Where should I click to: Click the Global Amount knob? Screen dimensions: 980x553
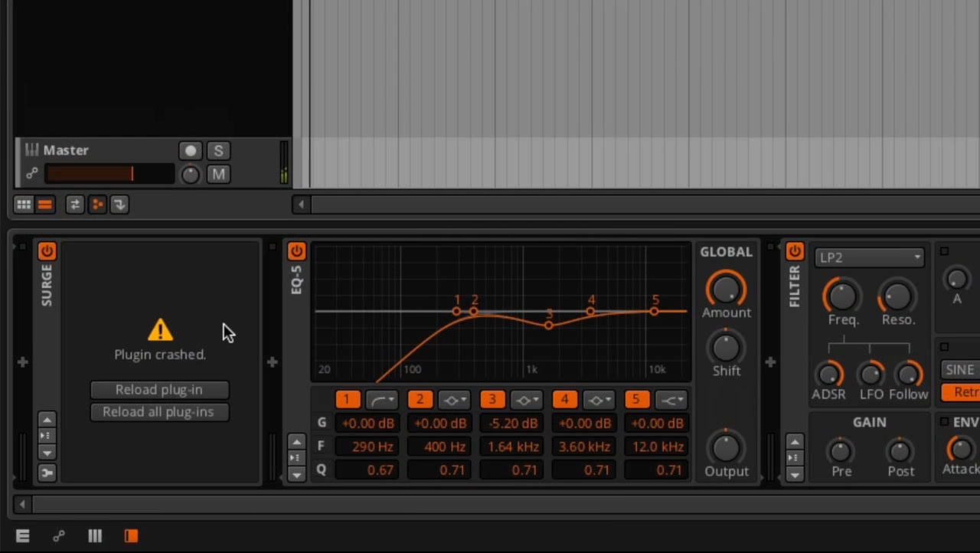click(725, 290)
